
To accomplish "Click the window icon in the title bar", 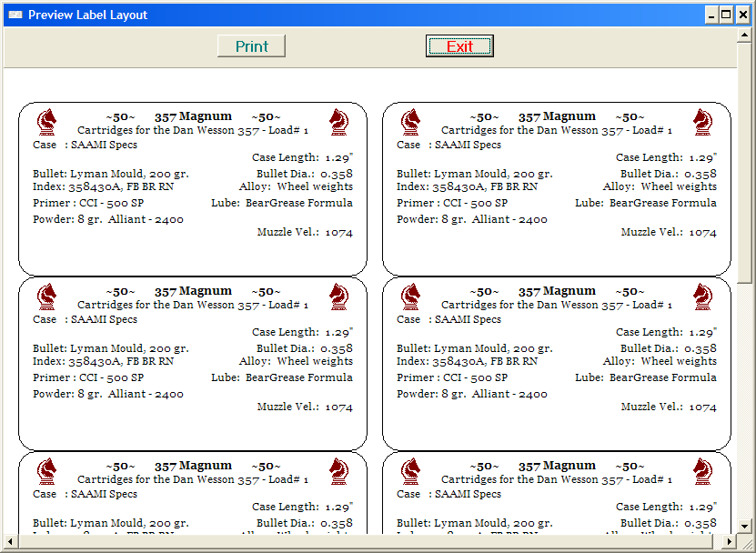I will pos(15,15).
